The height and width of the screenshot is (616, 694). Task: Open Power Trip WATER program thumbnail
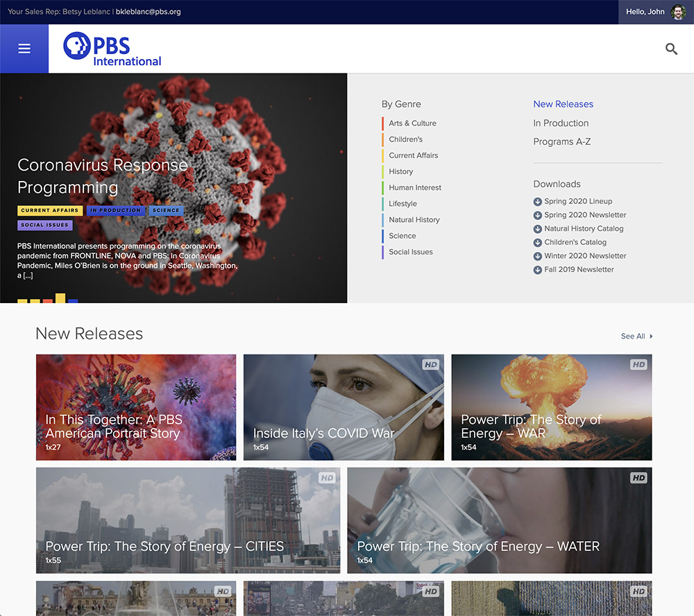[x=499, y=520]
